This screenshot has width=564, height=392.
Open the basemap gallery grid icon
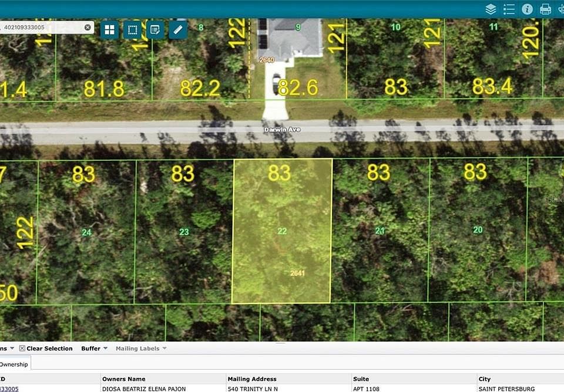109,30
